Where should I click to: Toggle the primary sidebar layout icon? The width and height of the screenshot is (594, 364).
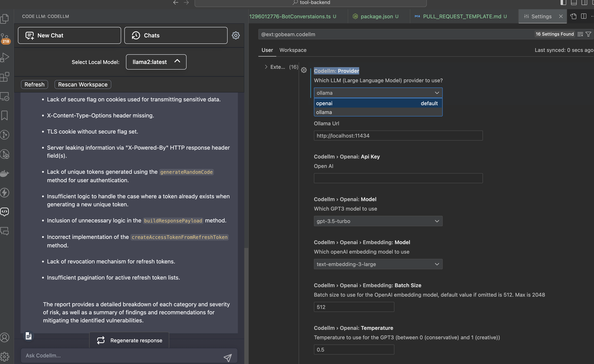[x=563, y=3]
